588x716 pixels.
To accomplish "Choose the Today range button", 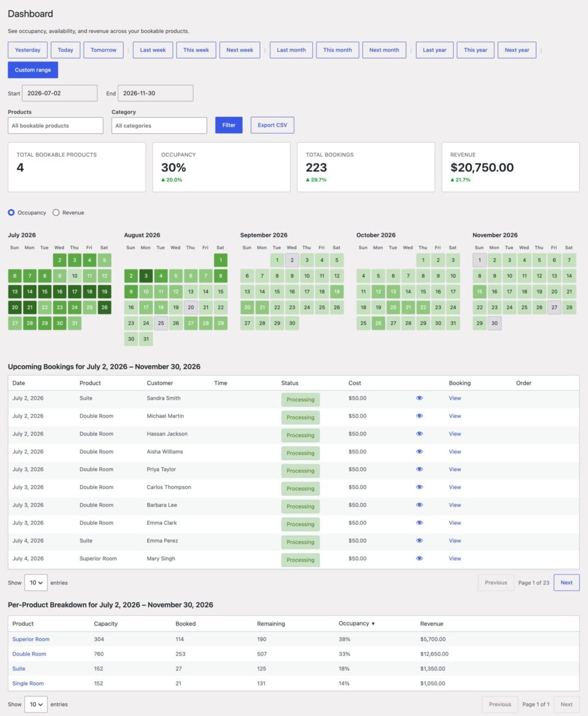I will [66, 50].
